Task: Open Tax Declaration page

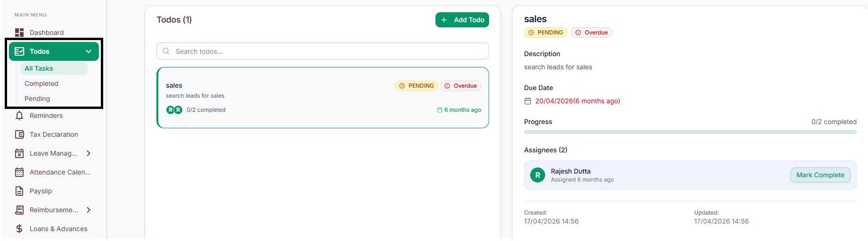Action: tap(54, 134)
